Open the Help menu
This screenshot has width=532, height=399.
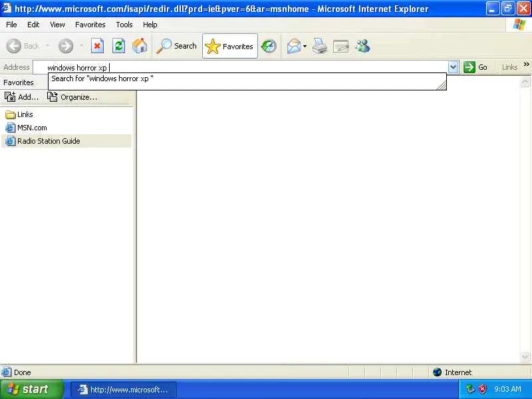point(150,25)
